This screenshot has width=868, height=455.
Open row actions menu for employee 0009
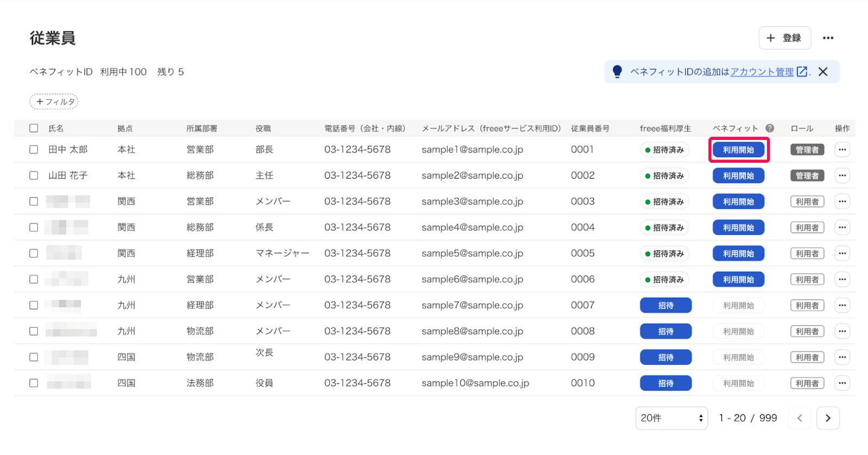point(842,357)
